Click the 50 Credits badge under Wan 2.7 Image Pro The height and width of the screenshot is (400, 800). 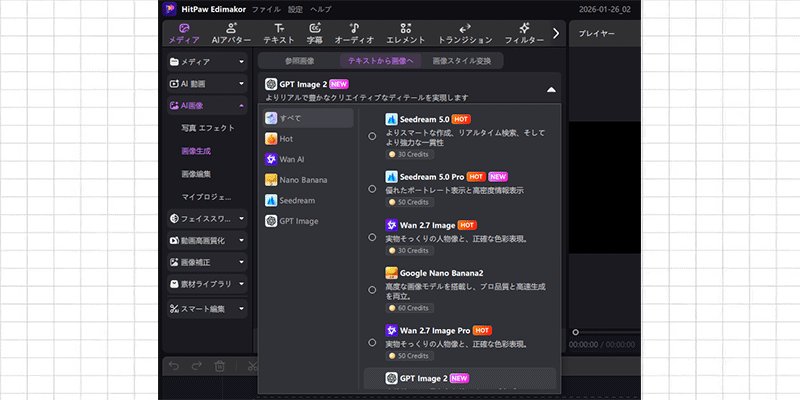click(x=410, y=356)
